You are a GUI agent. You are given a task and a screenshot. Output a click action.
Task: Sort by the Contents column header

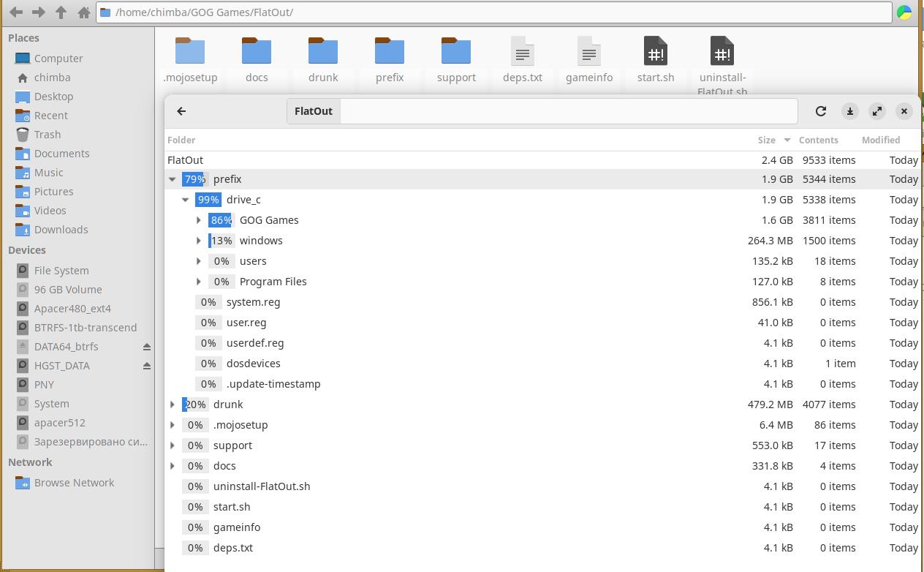(x=818, y=140)
